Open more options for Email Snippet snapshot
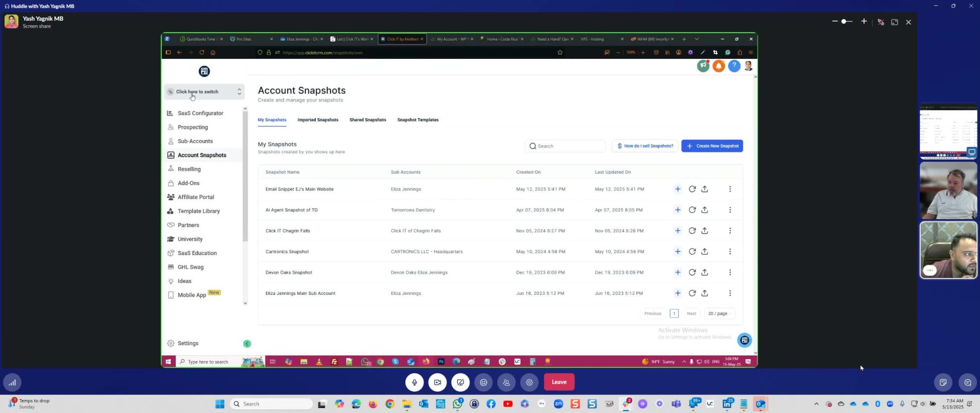Image resolution: width=980 pixels, height=413 pixels. [730, 189]
